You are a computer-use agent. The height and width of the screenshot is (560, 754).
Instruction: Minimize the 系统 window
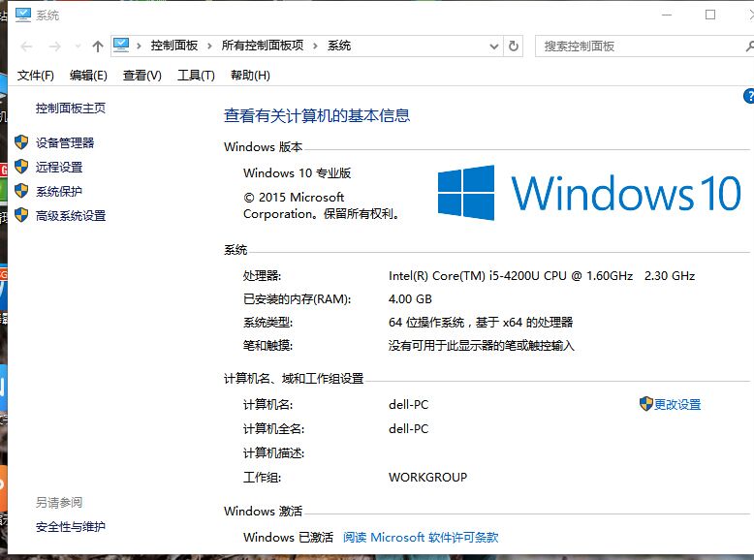click(667, 15)
